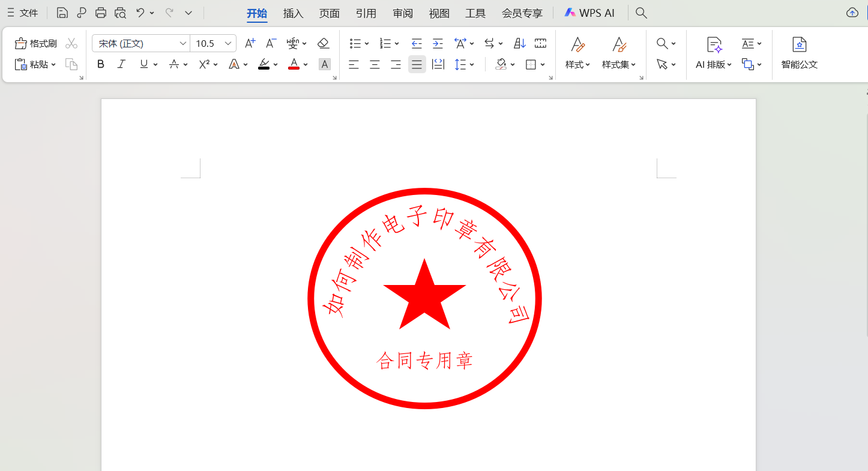Increase font size with the A+ icon

[249, 43]
